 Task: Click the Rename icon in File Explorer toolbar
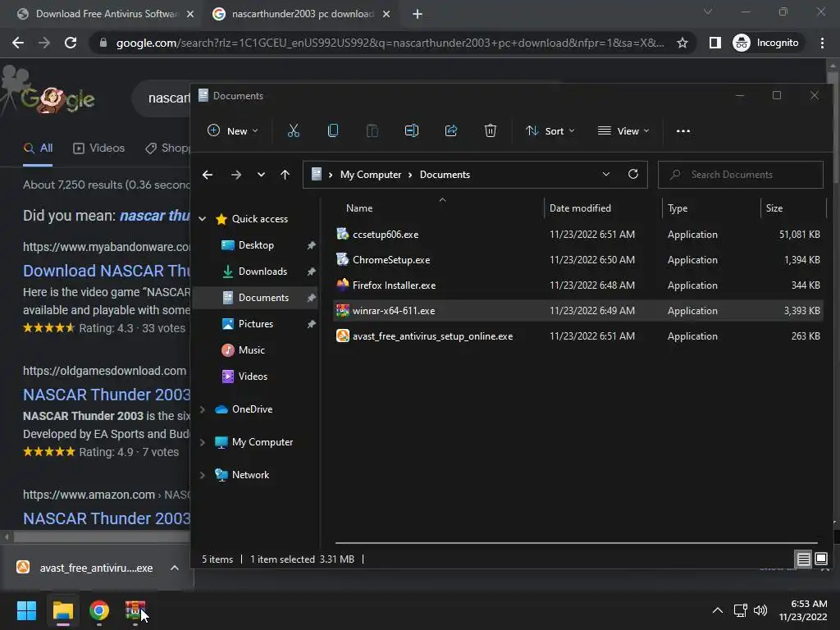412,130
